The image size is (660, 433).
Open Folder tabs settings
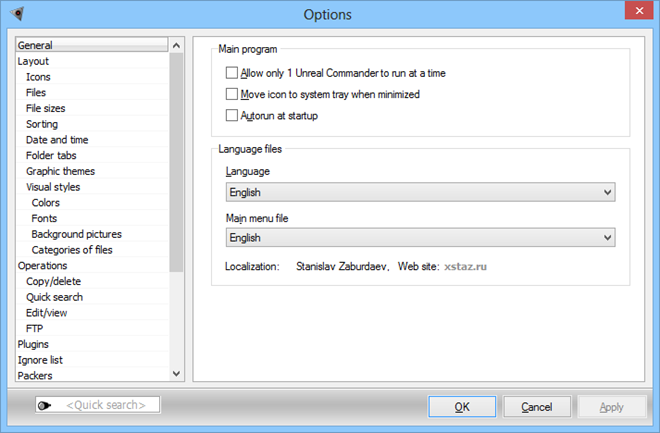click(x=92, y=155)
